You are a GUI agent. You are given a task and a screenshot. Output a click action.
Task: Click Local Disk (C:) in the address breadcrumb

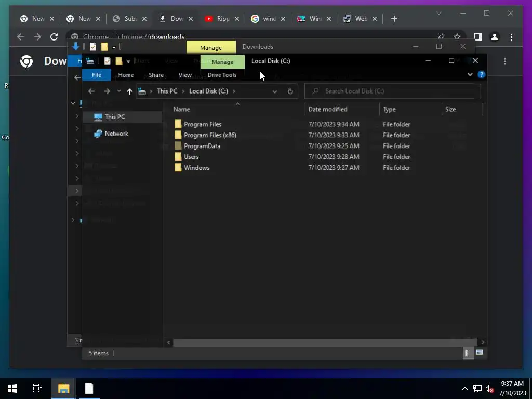208,91
